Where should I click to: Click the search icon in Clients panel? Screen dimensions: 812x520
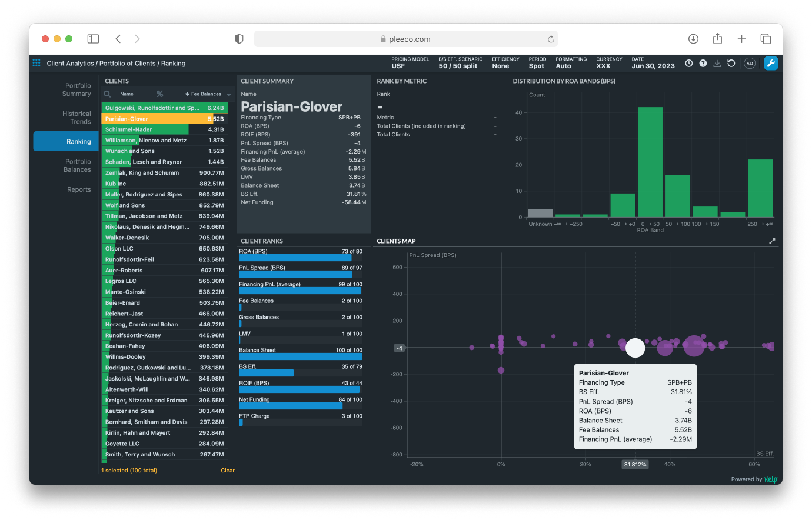pos(107,94)
